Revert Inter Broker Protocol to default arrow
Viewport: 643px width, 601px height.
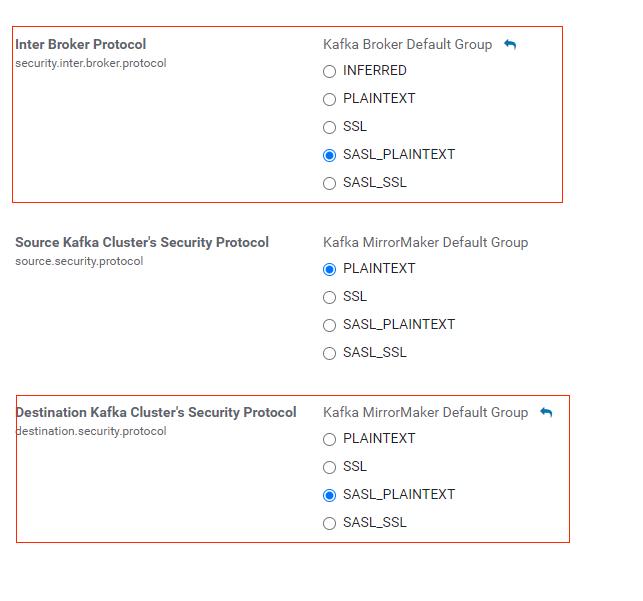510,44
